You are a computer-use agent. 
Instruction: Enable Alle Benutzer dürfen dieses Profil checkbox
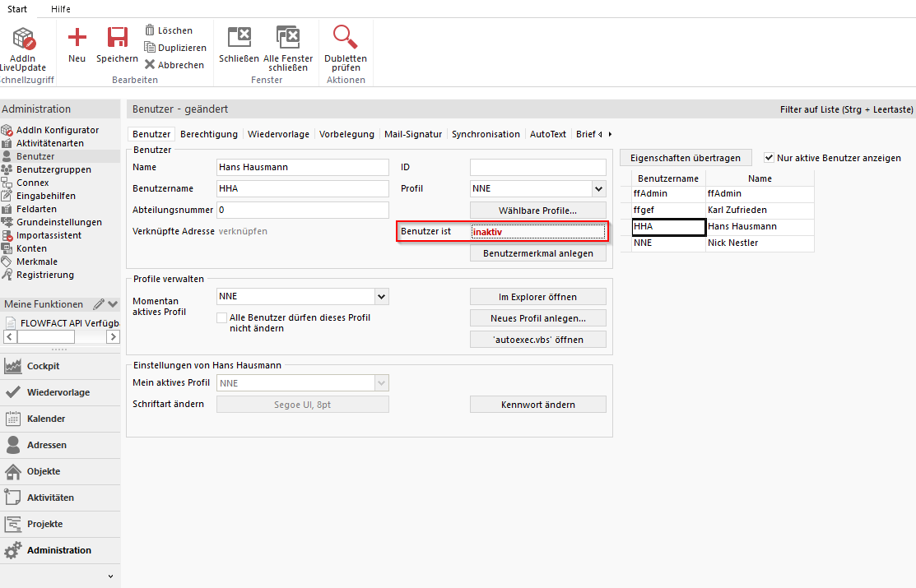click(x=221, y=317)
